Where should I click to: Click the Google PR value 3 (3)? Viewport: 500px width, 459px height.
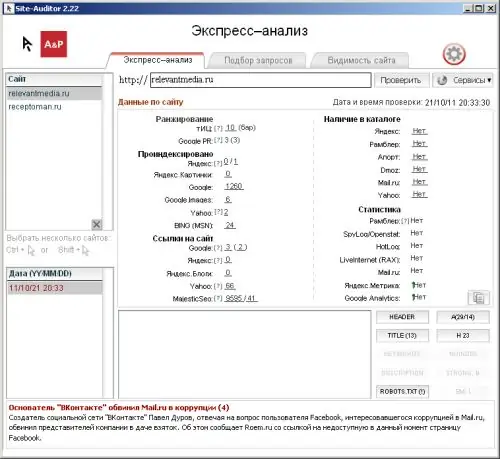point(232,140)
